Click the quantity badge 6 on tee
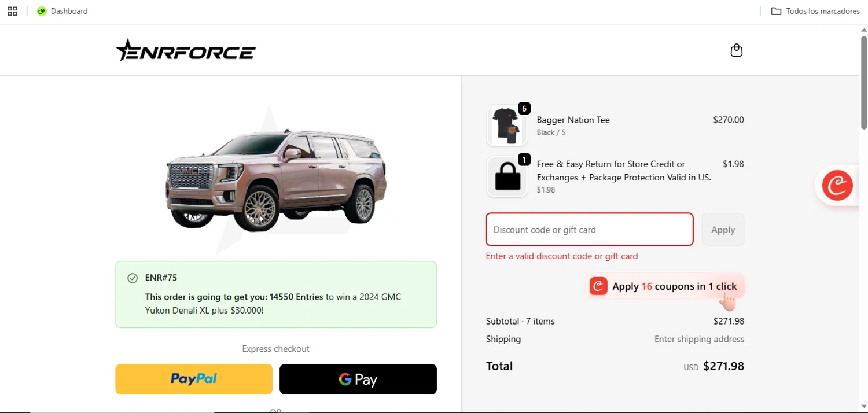This screenshot has width=868, height=413. coord(524,108)
